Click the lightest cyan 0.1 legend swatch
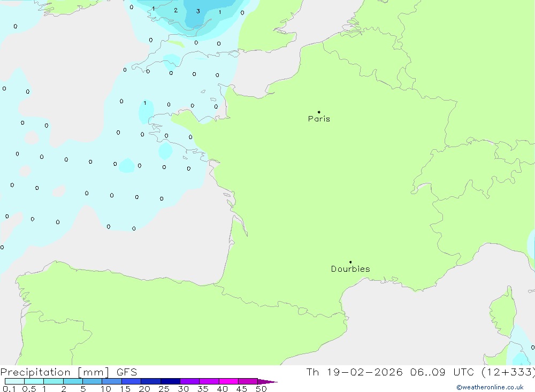This screenshot has width=535, height=392. pos(14,381)
